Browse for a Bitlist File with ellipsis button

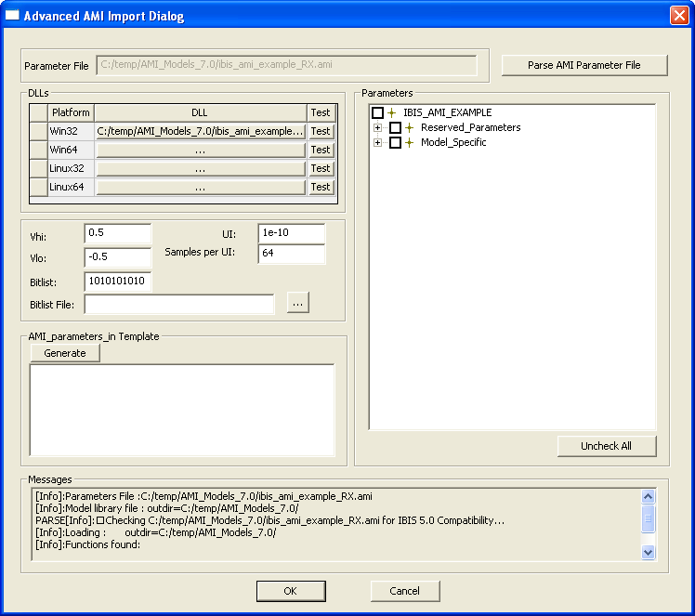coord(297,303)
